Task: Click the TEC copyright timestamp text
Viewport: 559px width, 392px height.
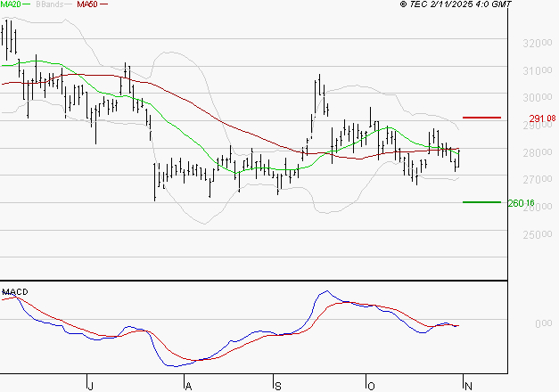Action: pos(456,4)
